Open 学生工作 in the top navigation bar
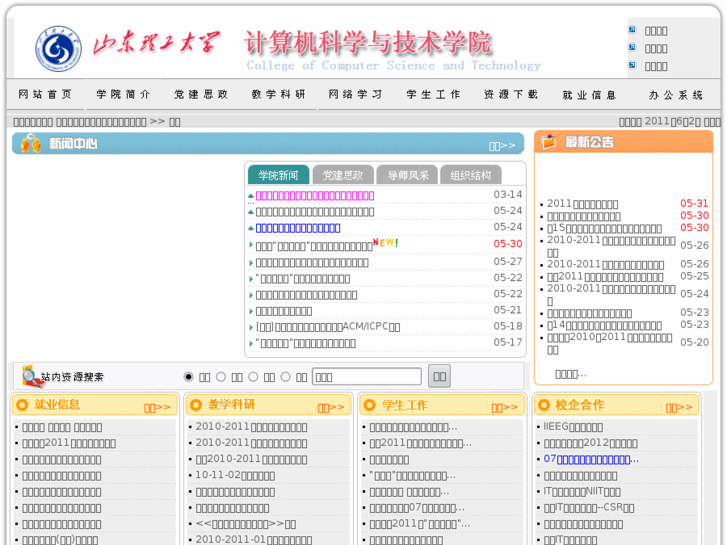The image size is (727, 545). click(x=433, y=95)
